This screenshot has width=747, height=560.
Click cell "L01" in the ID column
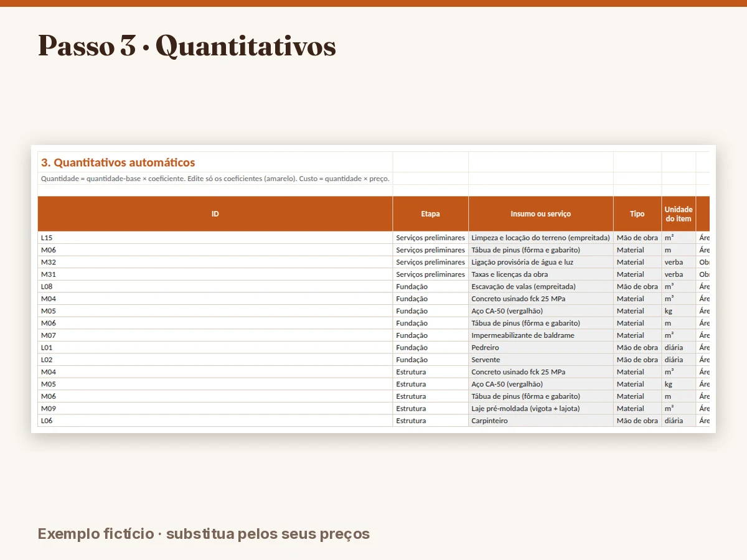point(215,347)
